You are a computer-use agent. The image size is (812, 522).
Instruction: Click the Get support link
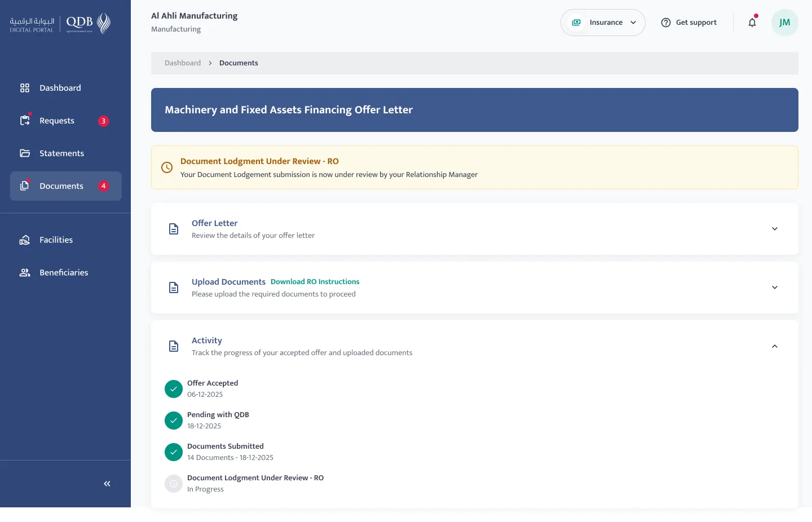[689, 23]
